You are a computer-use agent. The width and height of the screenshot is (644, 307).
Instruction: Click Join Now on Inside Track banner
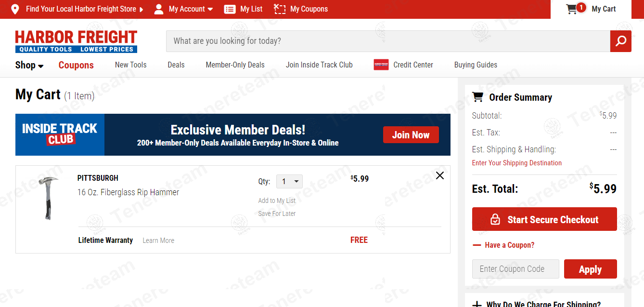click(411, 135)
